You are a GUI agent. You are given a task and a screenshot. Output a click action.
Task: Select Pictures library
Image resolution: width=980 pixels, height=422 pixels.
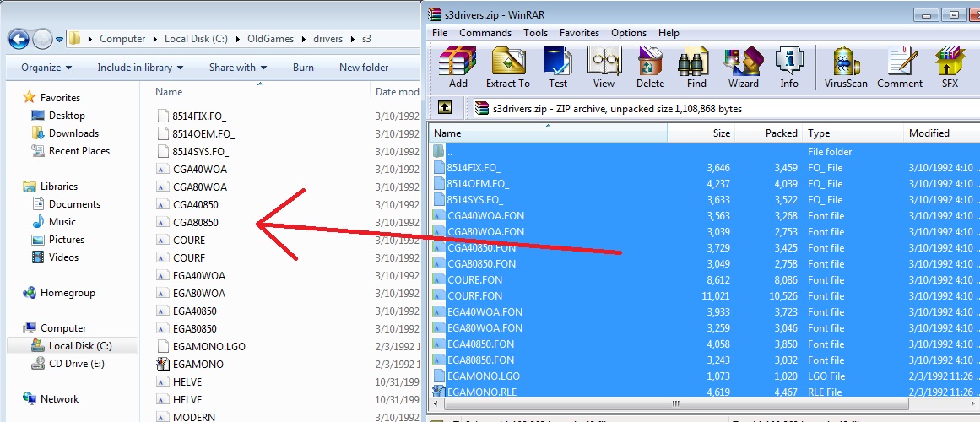coord(57,240)
